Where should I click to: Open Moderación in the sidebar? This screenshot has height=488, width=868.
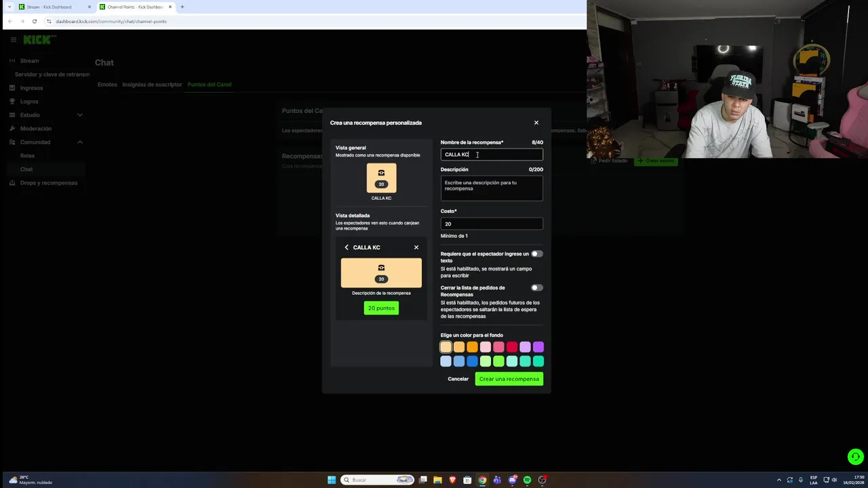pyautogui.click(x=35, y=129)
